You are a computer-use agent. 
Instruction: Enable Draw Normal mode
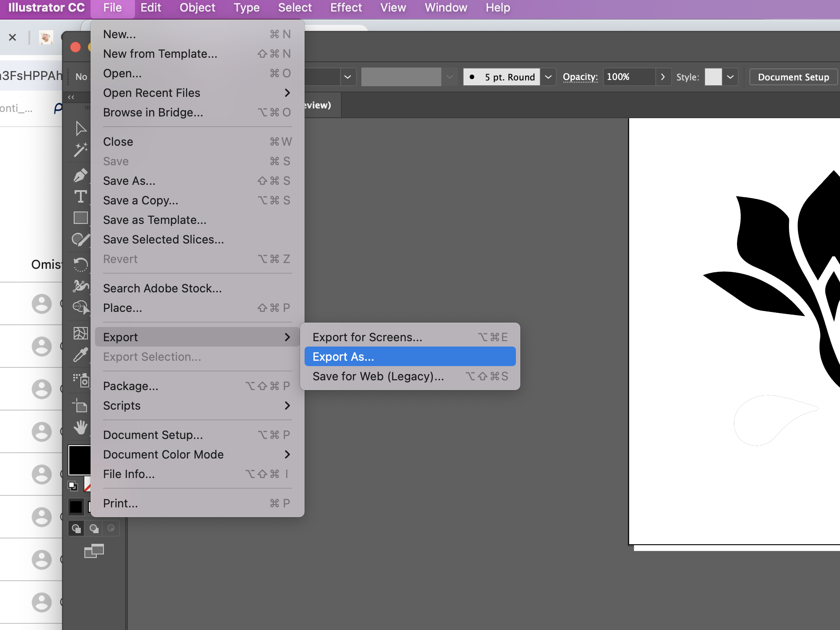(76, 528)
